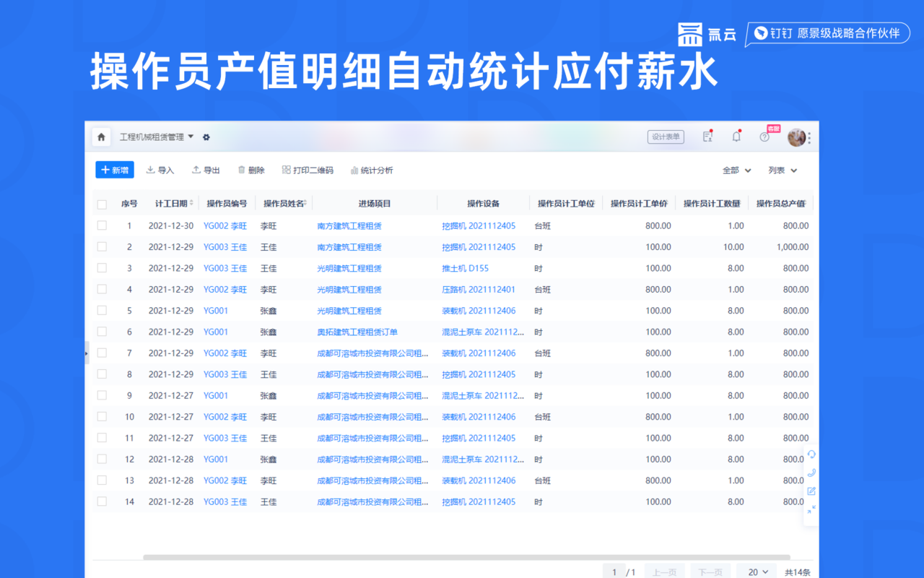
Task: Open help icon with 客服 badge
Action: click(x=764, y=137)
